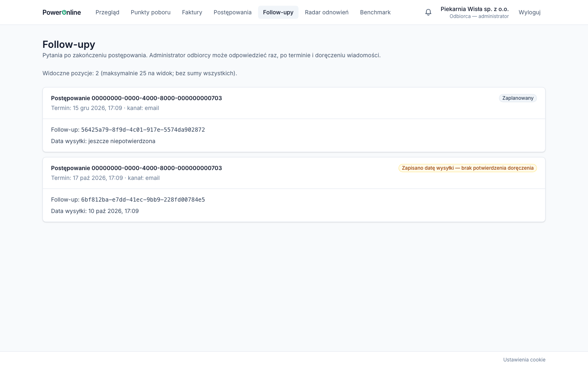
Task: Click the Wyloguj link
Action: click(x=530, y=12)
